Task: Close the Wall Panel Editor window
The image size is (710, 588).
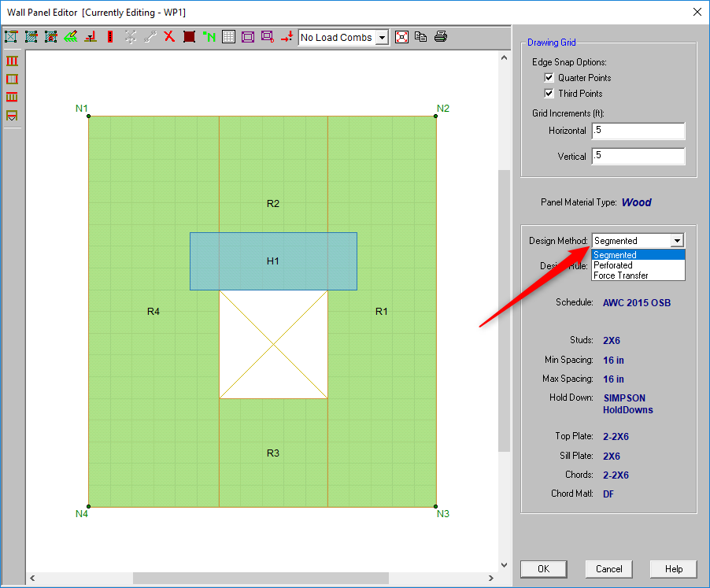Action: (x=697, y=13)
